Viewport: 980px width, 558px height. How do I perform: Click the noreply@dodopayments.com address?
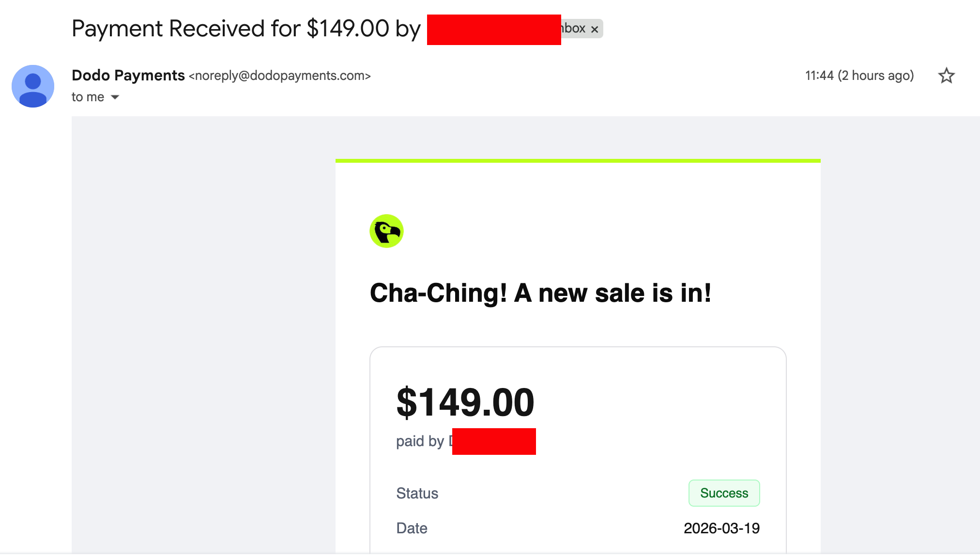point(279,76)
